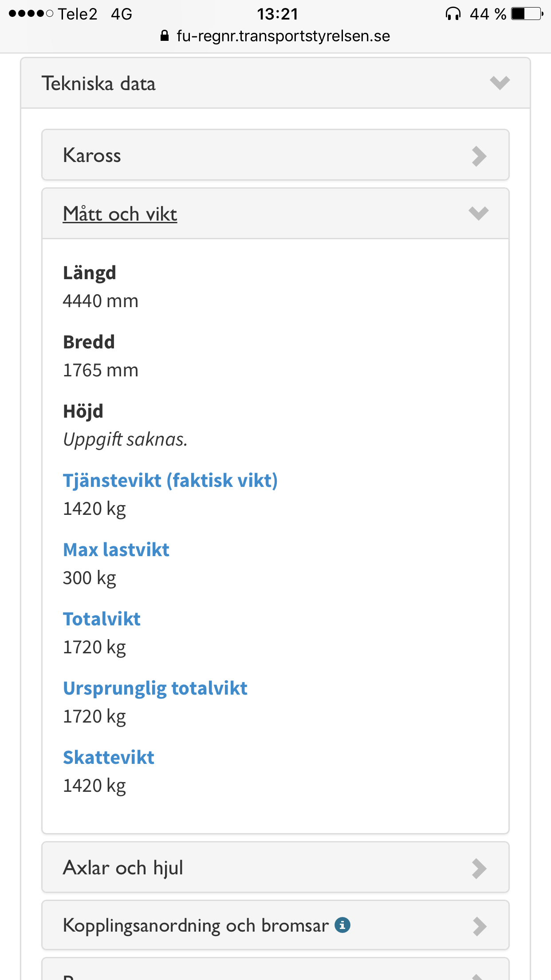Click the Totalvikt link
The image size is (551, 980).
point(102,619)
